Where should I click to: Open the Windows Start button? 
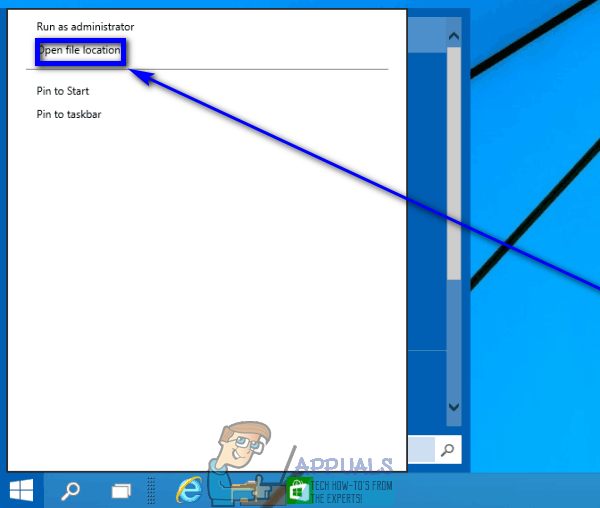click(21, 490)
